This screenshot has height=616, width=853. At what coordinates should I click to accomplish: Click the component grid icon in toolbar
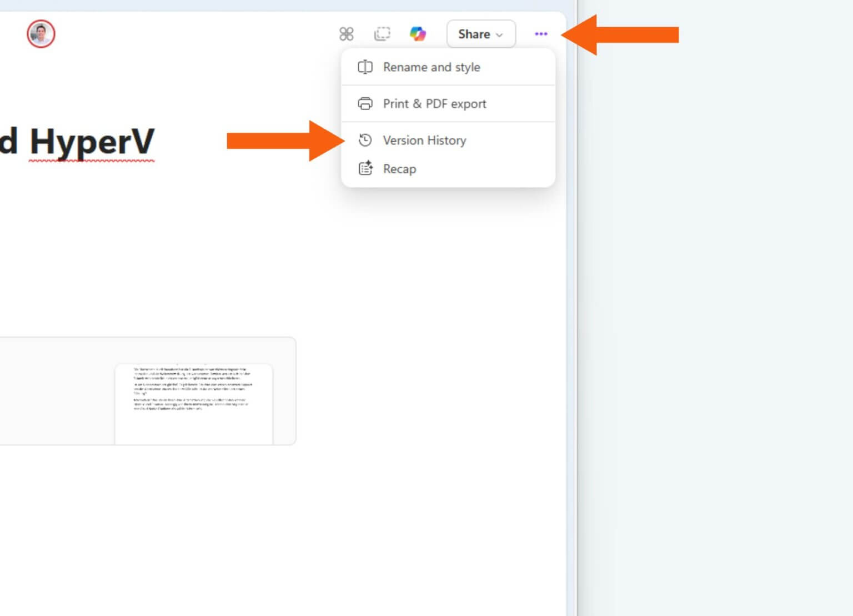[x=347, y=33]
